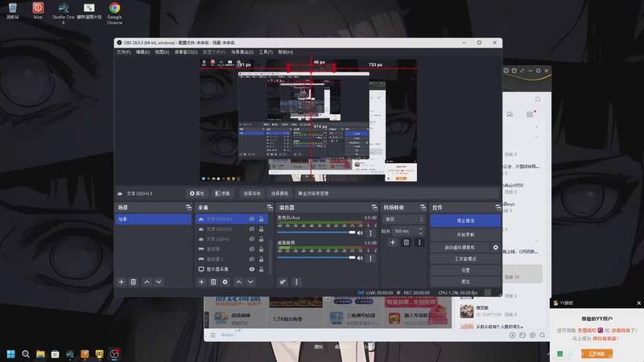Viewport: 644px width, 362px height.
Task: Increase transition duration with up arrow
Action: coord(420,229)
